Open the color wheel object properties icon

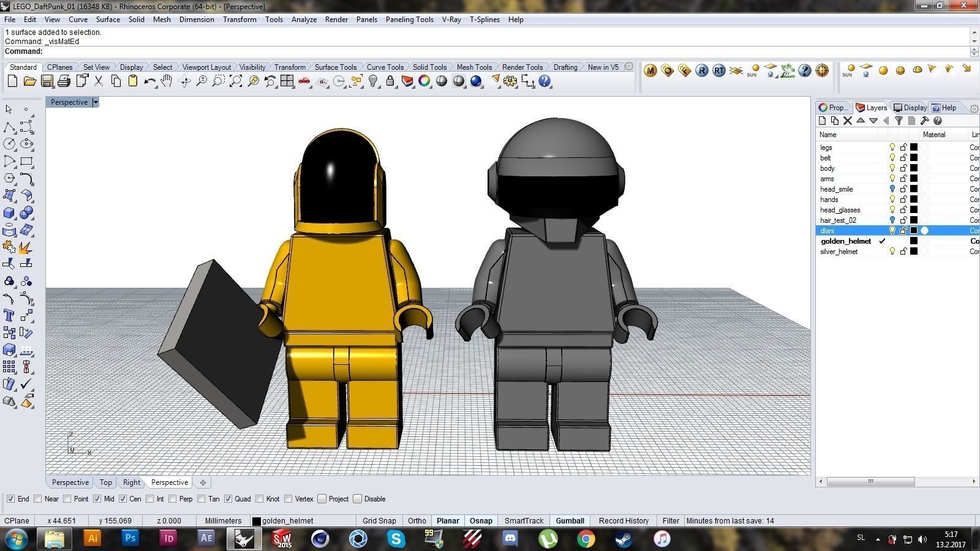pyautogui.click(x=424, y=81)
